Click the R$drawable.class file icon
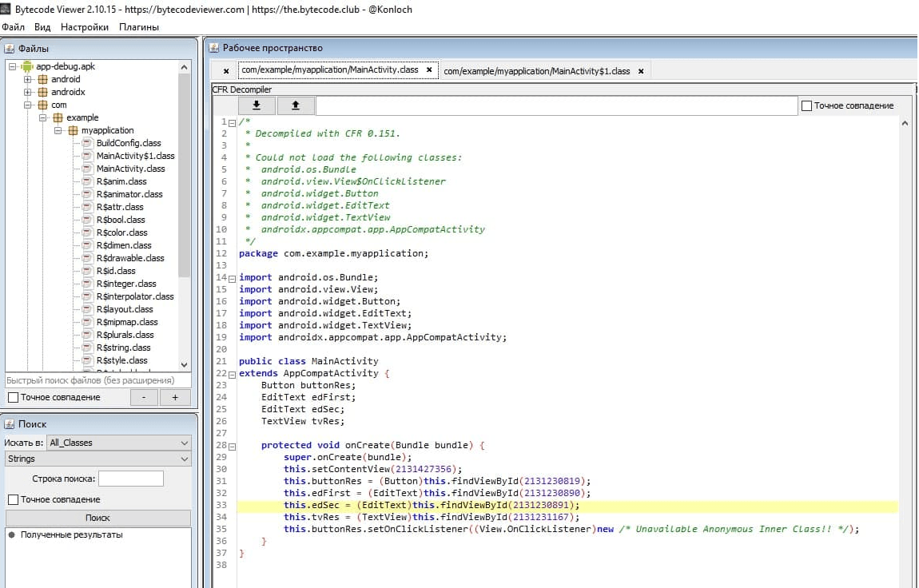This screenshot has width=919, height=588. tap(87, 258)
